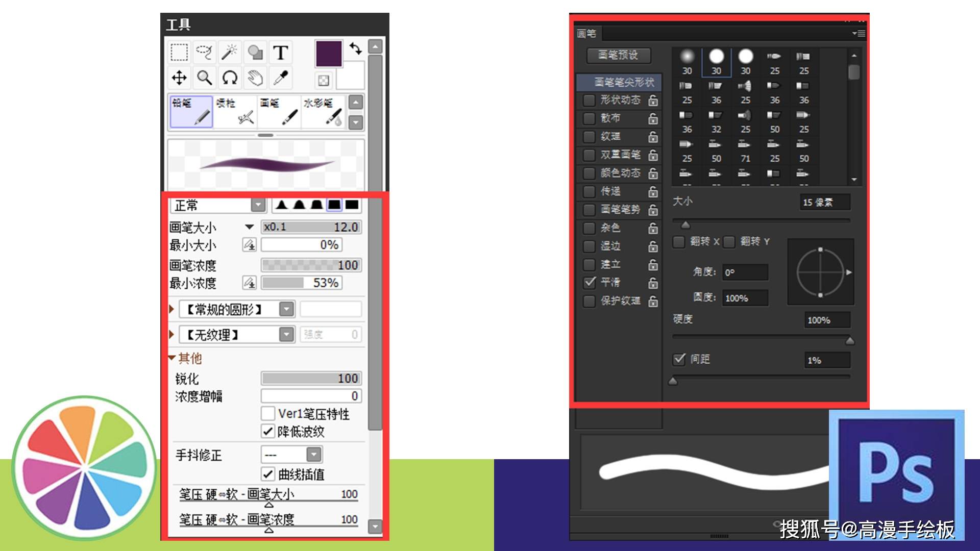Open the 手抖修正 stabilizer dropdown
Viewport: 980px width, 551px height.
pyautogui.click(x=313, y=454)
